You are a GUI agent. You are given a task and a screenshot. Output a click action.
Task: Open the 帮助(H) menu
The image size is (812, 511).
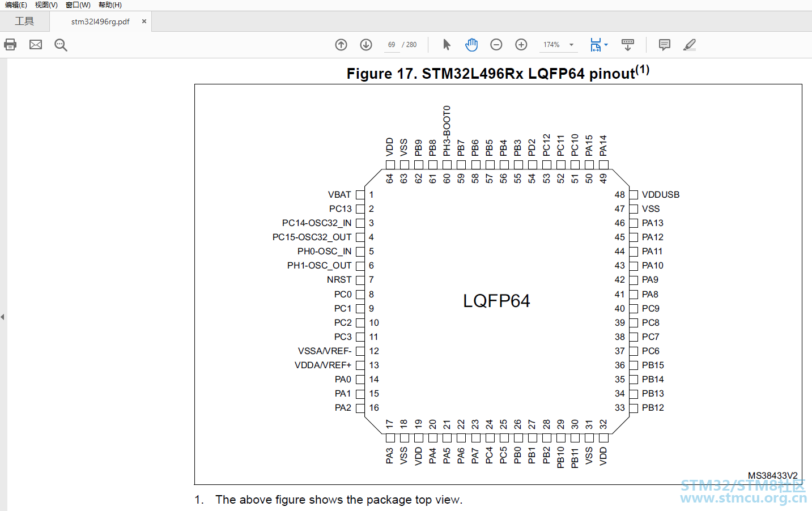click(x=110, y=5)
